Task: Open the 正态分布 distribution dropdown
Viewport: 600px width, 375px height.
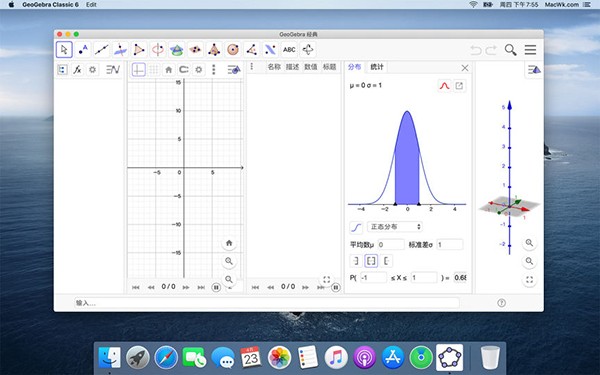Action: point(395,227)
